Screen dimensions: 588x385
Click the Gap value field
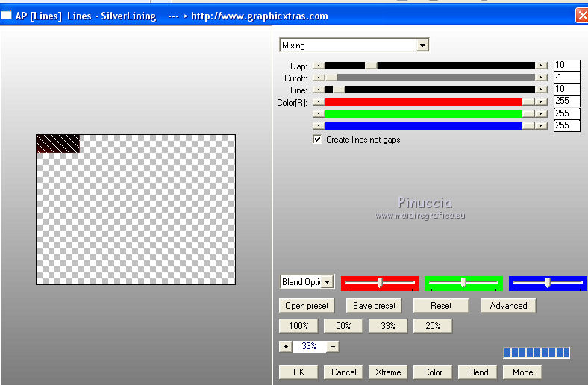pyautogui.click(x=566, y=65)
